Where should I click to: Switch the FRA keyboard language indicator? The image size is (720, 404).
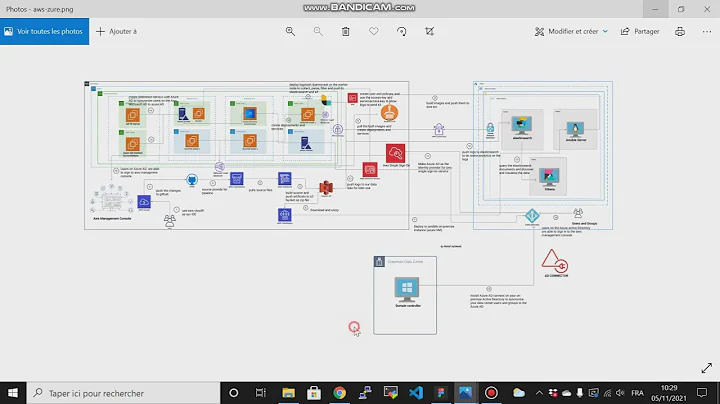pyautogui.click(x=637, y=393)
